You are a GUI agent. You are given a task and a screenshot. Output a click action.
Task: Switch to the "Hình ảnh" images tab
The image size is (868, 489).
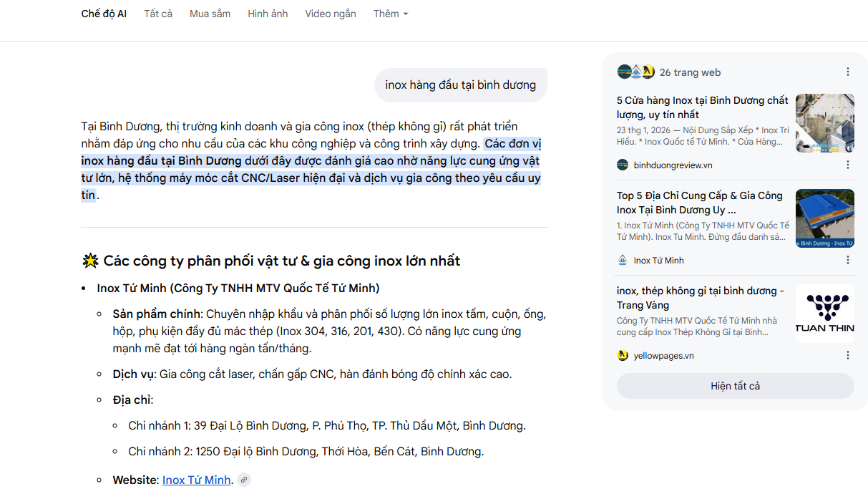268,14
